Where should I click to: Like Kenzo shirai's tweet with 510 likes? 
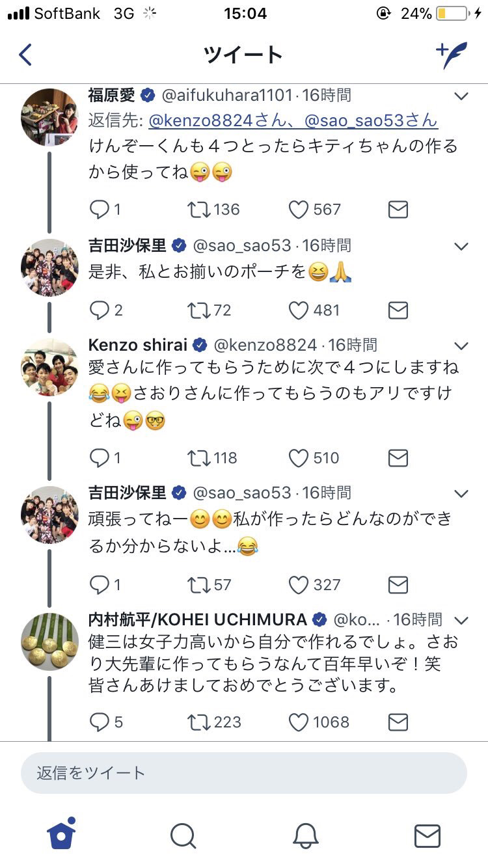click(299, 458)
